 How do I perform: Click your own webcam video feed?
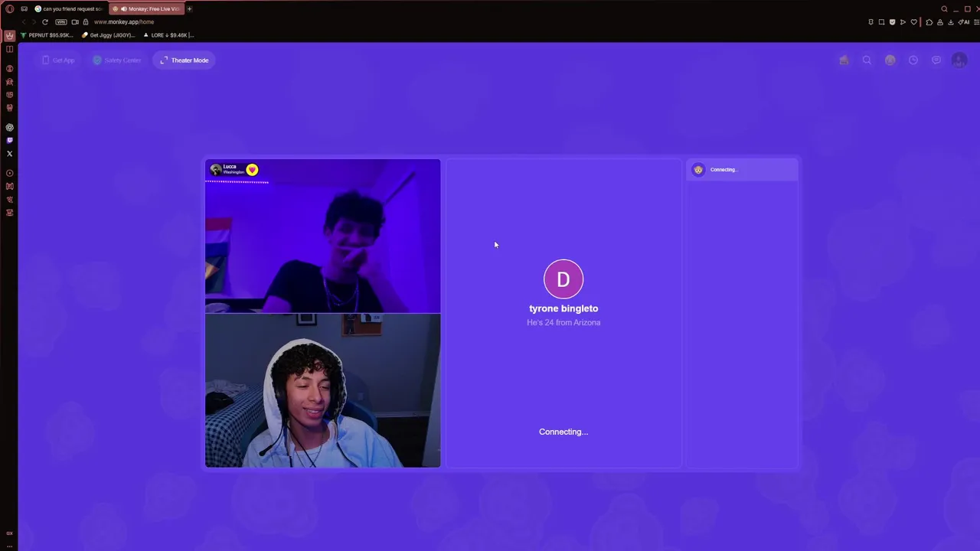pyautogui.click(x=322, y=390)
